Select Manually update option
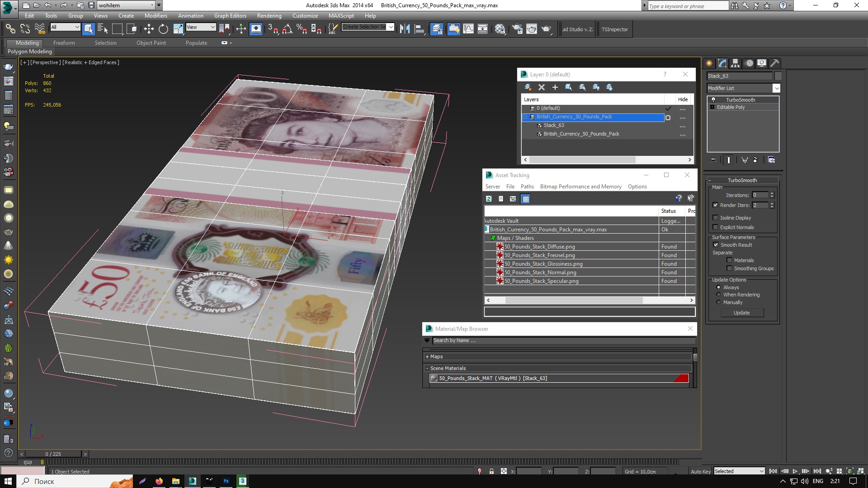 click(718, 302)
